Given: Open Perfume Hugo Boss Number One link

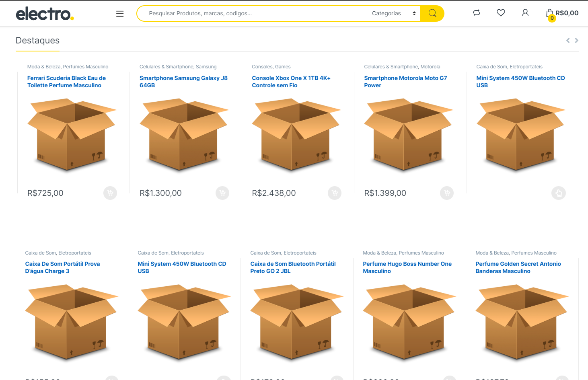Looking at the screenshot, I should tap(407, 267).
